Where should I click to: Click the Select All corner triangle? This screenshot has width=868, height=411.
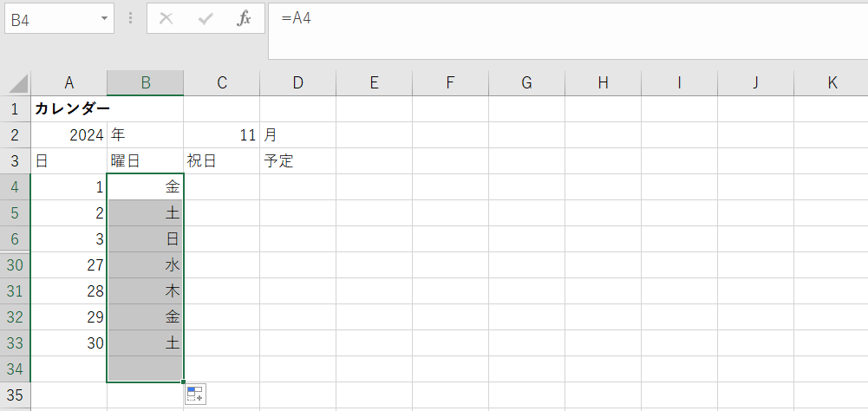(x=16, y=83)
